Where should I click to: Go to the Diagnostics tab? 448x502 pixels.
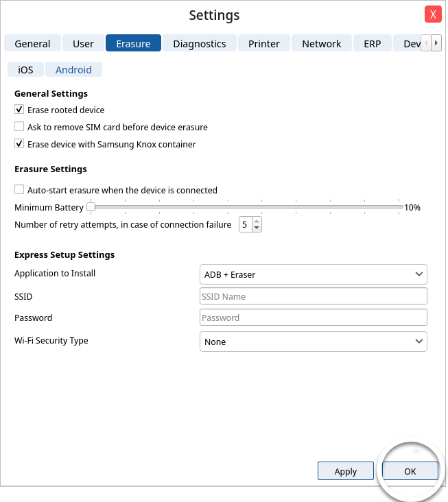click(x=200, y=43)
